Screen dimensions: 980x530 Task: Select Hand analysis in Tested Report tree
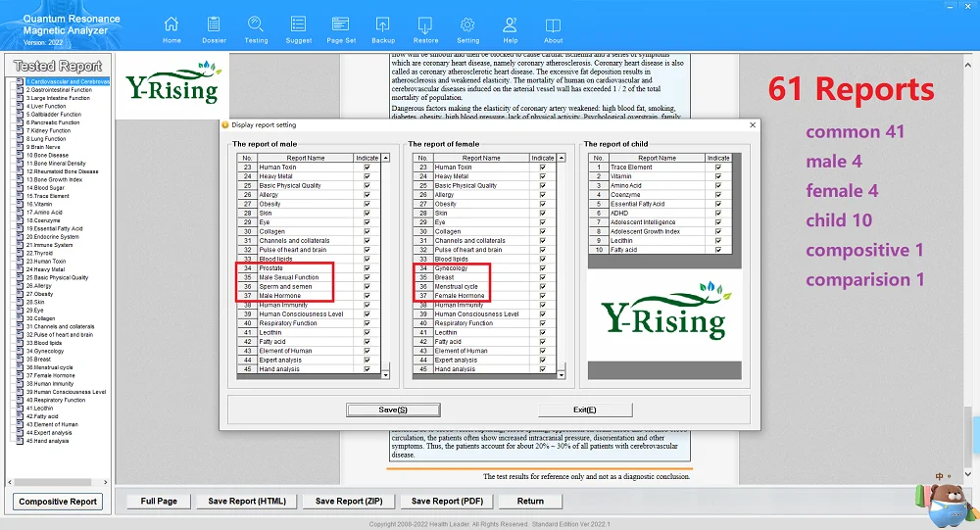pos(47,441)
